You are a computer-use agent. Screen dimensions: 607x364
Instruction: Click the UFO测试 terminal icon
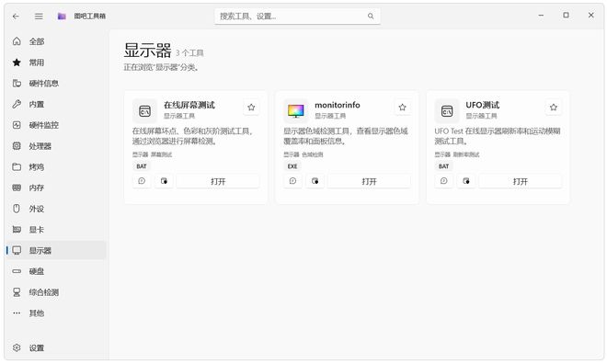click(x=447, y=111)
